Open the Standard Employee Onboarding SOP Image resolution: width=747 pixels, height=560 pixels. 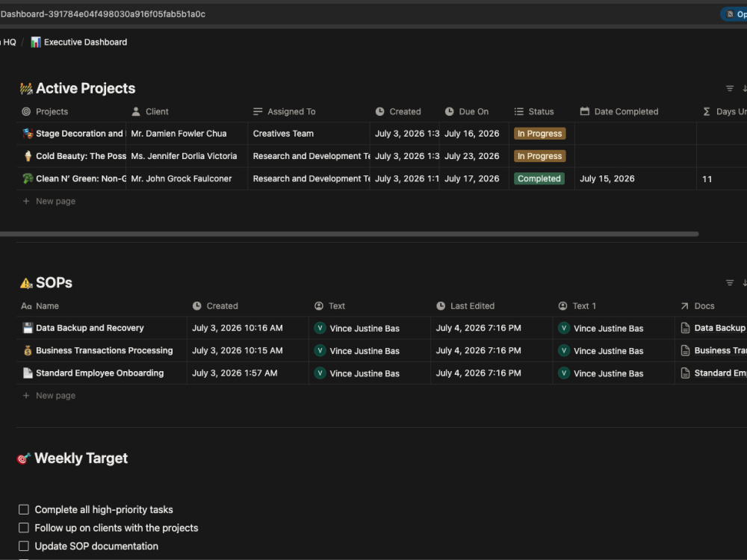[x=99, y=373]
